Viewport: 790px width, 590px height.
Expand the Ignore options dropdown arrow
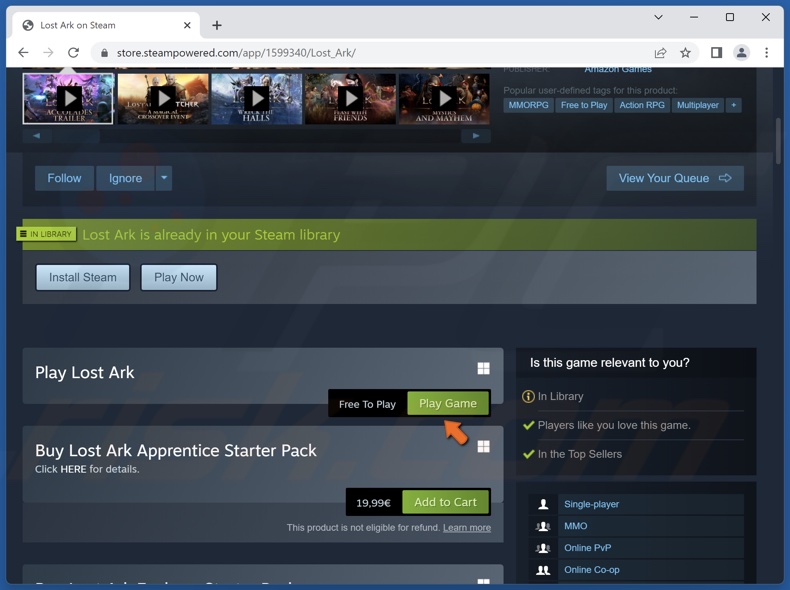164,178
